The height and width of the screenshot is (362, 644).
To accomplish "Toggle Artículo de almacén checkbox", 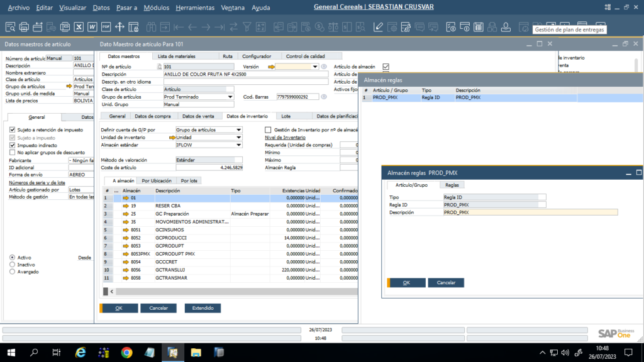I will (x=386, y=67).
